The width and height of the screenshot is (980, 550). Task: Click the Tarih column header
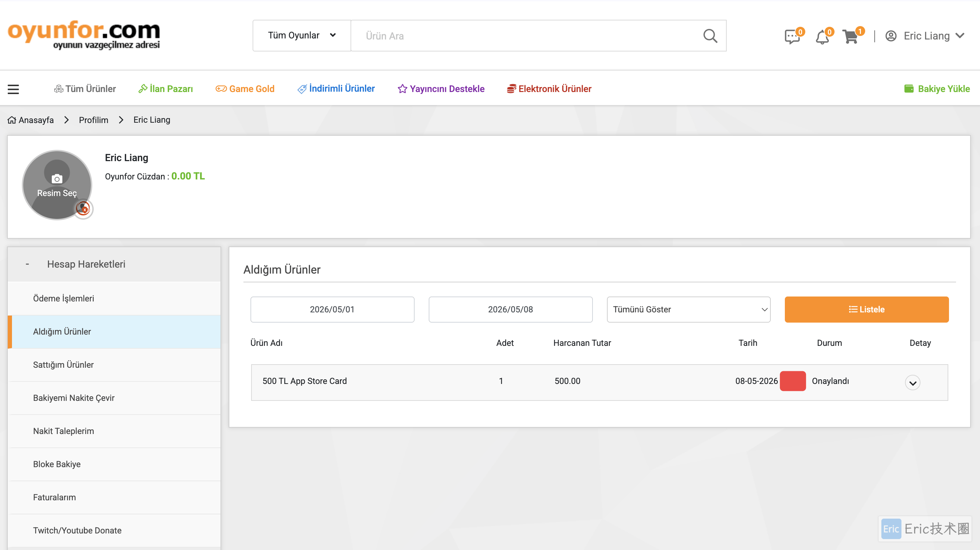click(x=748, y=343)
